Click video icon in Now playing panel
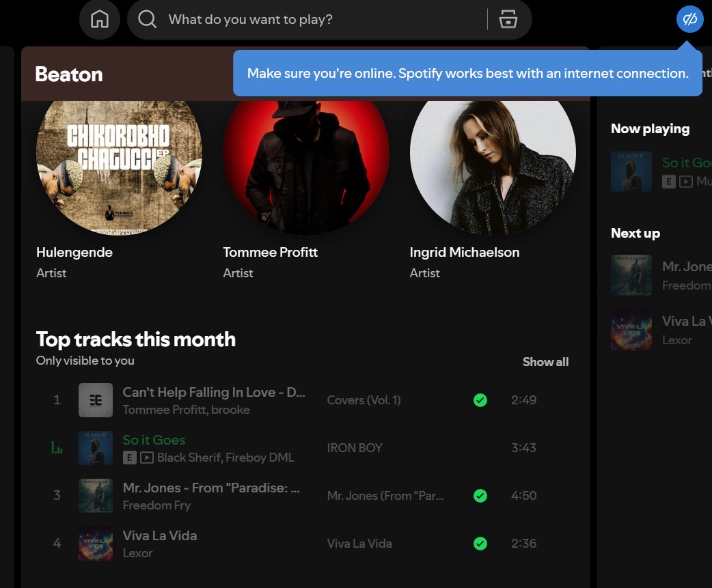Screen dimensions: 712x588 click(x=685, y=182)
